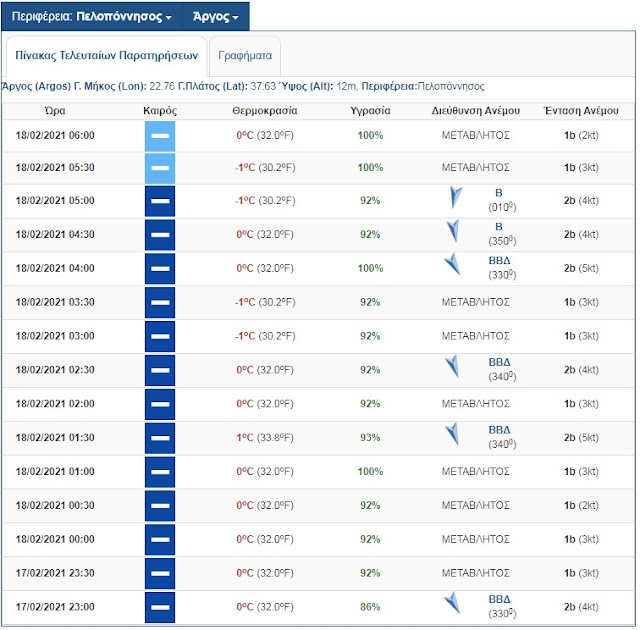Click weather icon for 18/02/2021 05:30
This screenshot has width=640, height=630.
(160, 168)
